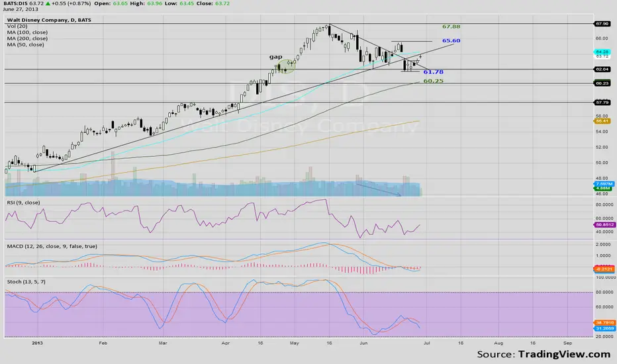The image size is (617, 364).
Task: Click the BATS:DIS ticker symbol header
Action: coord(15,3)
